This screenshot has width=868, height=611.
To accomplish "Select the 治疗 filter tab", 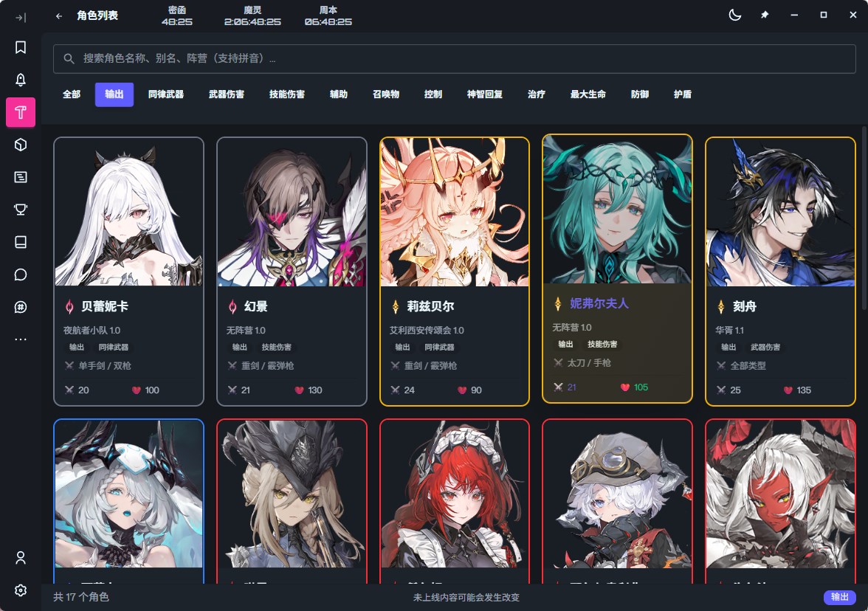I will [x=537, y=94].
